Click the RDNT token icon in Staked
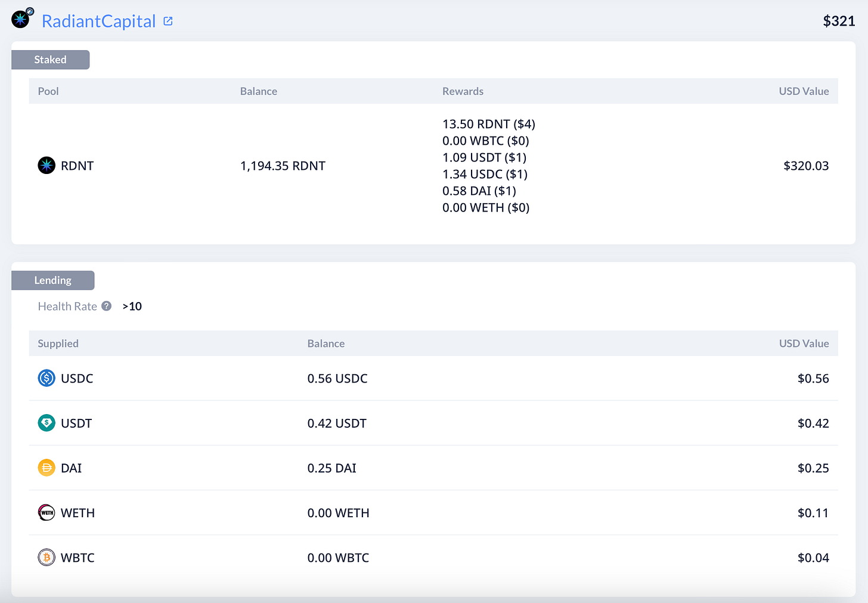The image size is (868, 603). coord(46,165)
